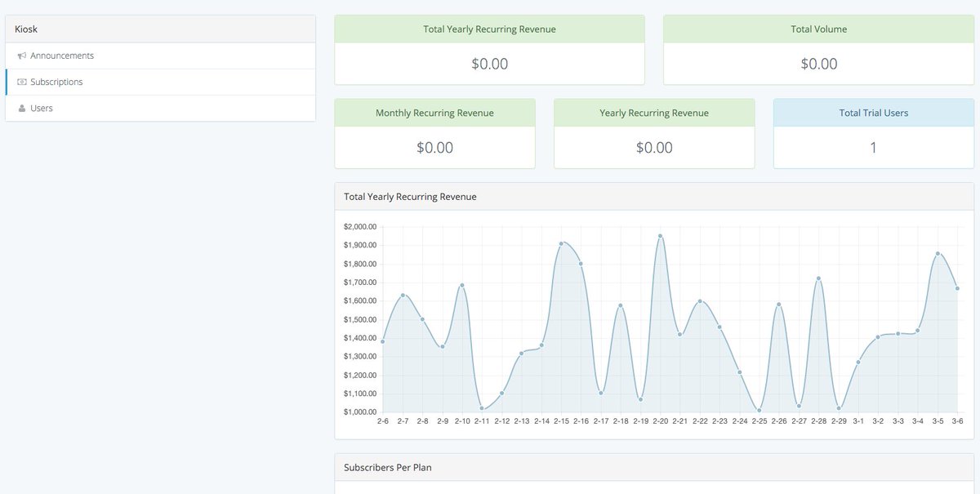Click the Total Volume card header

coord(818,29)
